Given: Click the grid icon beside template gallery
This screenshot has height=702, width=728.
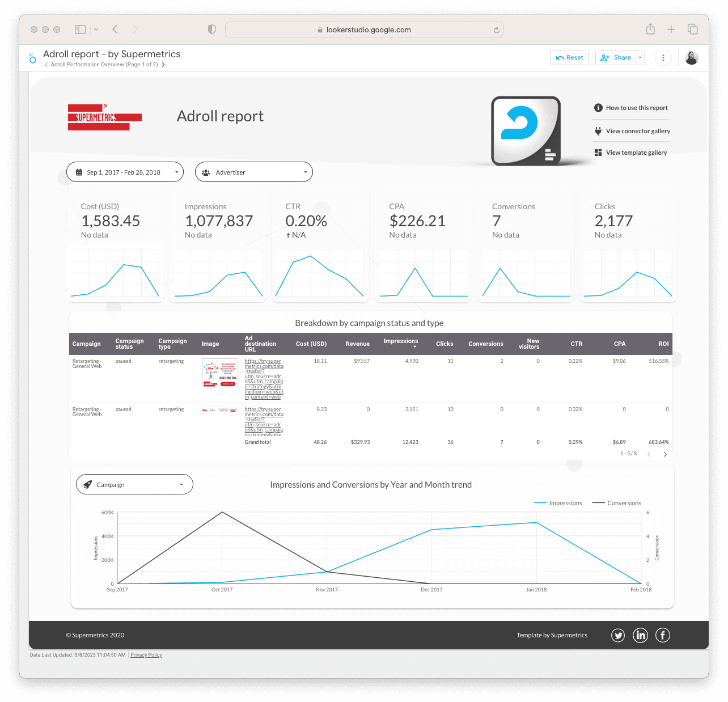Looking at the screenshot, I should point(598,153).
